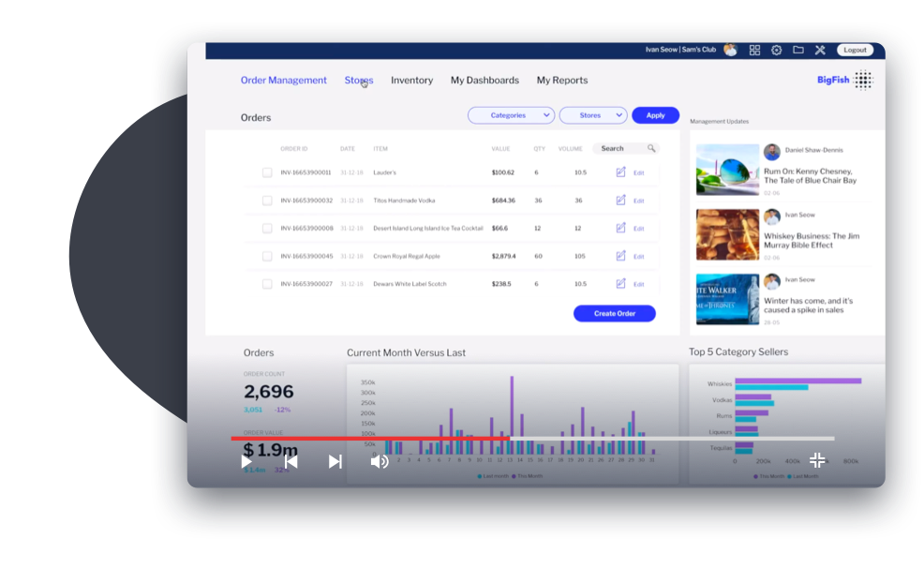This screenshot has width=924, height=568.
Task: Click Edit link for Dewars White Label Scotch
Action: coord(639,284)
